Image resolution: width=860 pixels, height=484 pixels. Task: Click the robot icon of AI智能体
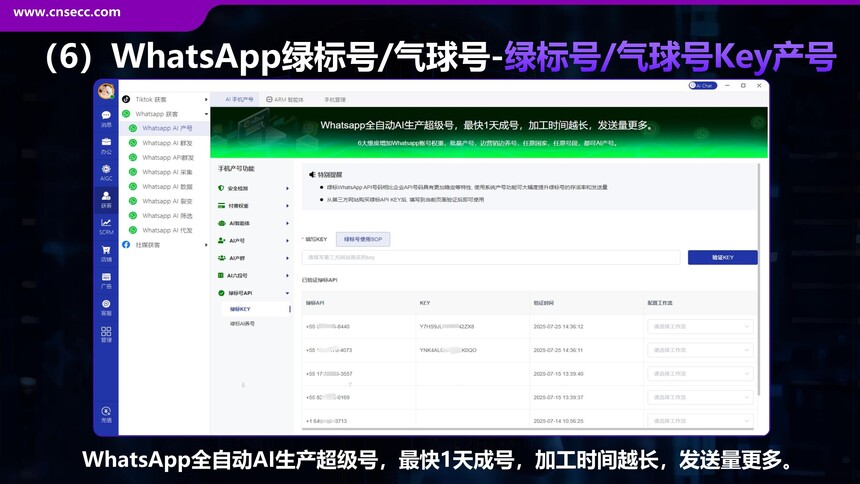click(221, 223)
